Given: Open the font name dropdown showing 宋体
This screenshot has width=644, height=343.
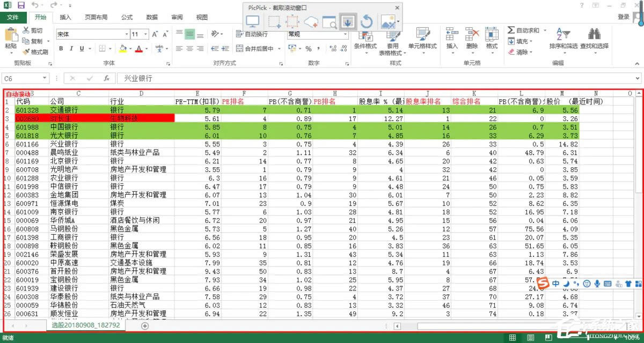Looking at the screenshot, I should pos(92,34).
